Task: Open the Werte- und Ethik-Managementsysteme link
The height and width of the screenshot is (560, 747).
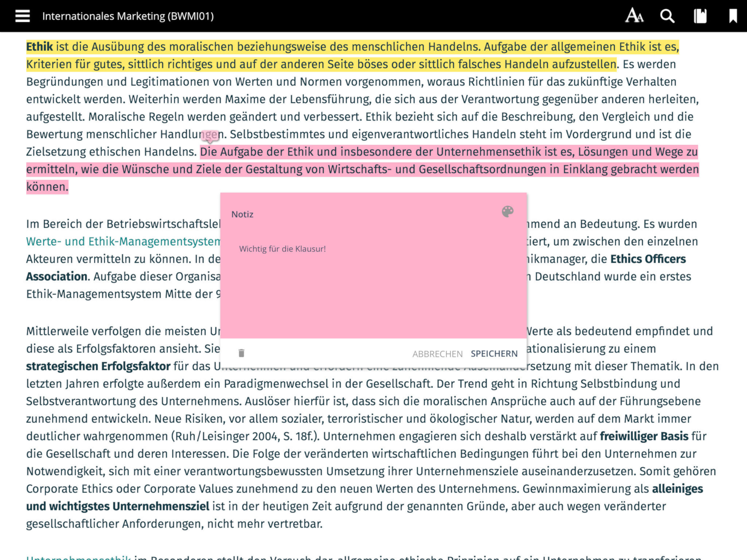Action: (x=123, y=241)
